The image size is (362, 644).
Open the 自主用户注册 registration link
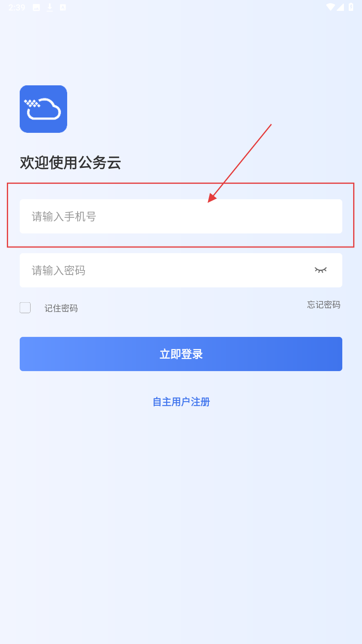click(181, 402)
